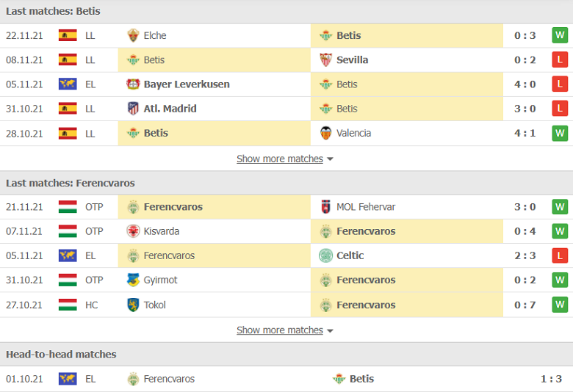Click the Gyirmot club crest icon
The width and height of the screenshot is (573, 392).
(x=133, y=280)
